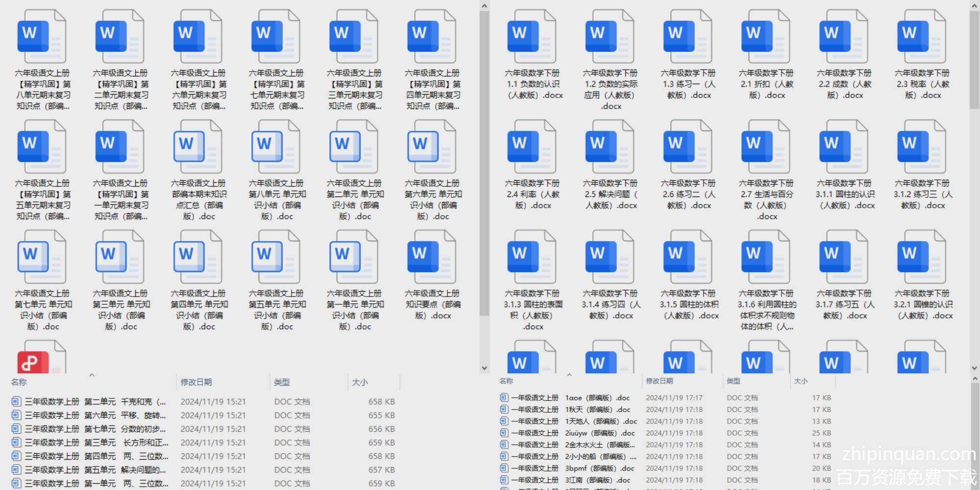980x490 pixels.
Task: Select the 2.1 折扣 (人教版) document icon
Action: [x=765, y=37]
